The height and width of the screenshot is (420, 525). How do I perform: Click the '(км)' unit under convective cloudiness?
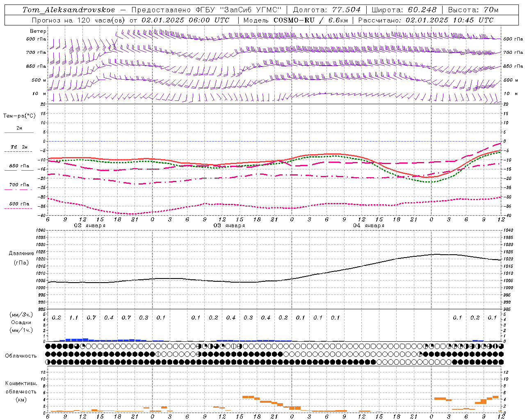coord(21,399)
